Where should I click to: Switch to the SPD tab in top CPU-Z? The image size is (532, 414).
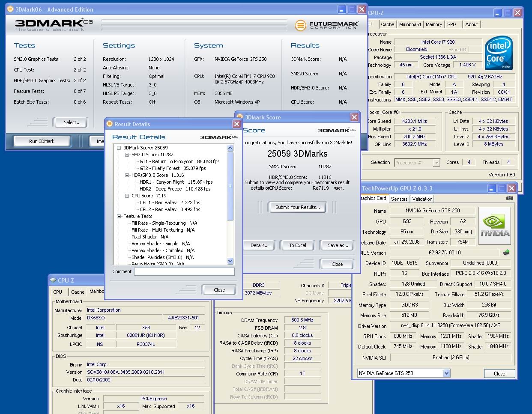click(x=452, y=24)
